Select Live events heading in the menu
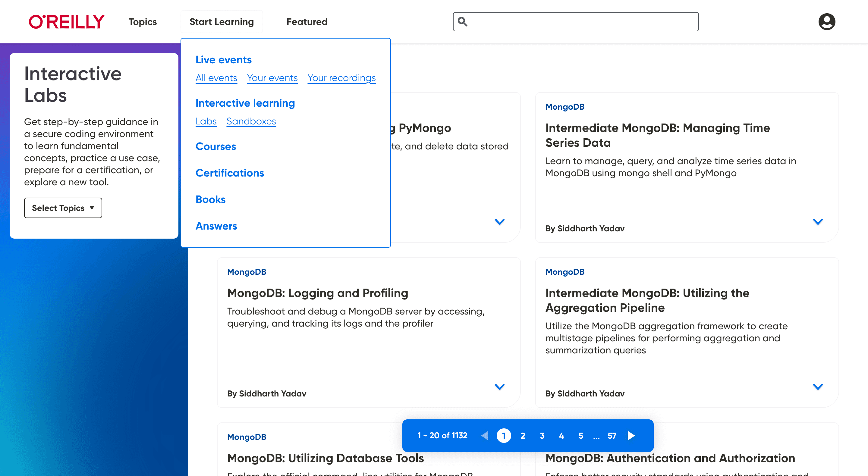The height and width of the screenshot is (476, 868). pos(223,60)
